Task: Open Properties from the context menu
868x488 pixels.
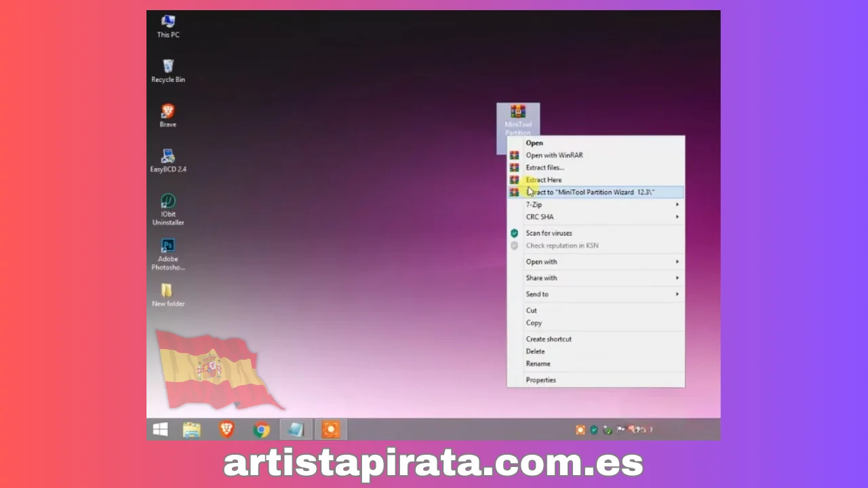Action: tap(540, 380)
